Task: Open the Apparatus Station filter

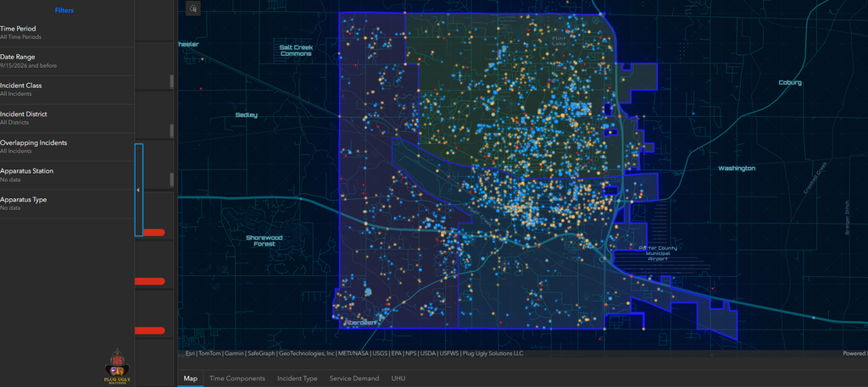Action: pyautogui.click(x=67, y=175)
